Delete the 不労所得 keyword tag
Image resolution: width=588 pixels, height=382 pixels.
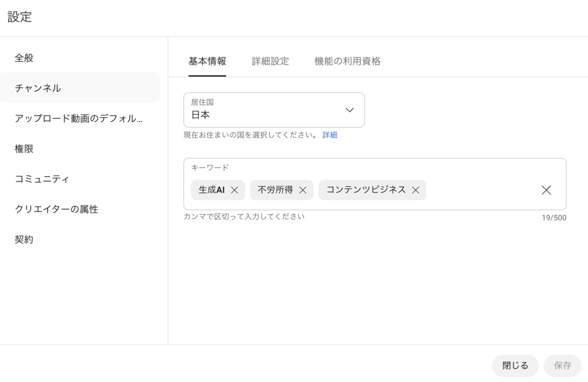click(303, 190)
